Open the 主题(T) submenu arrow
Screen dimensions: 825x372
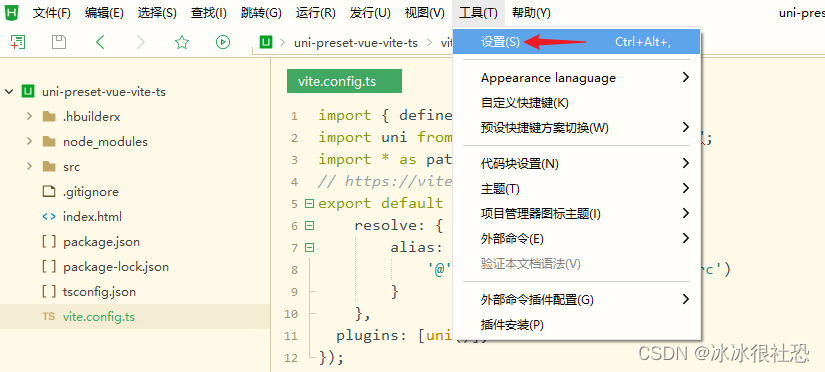click(685, 188)
